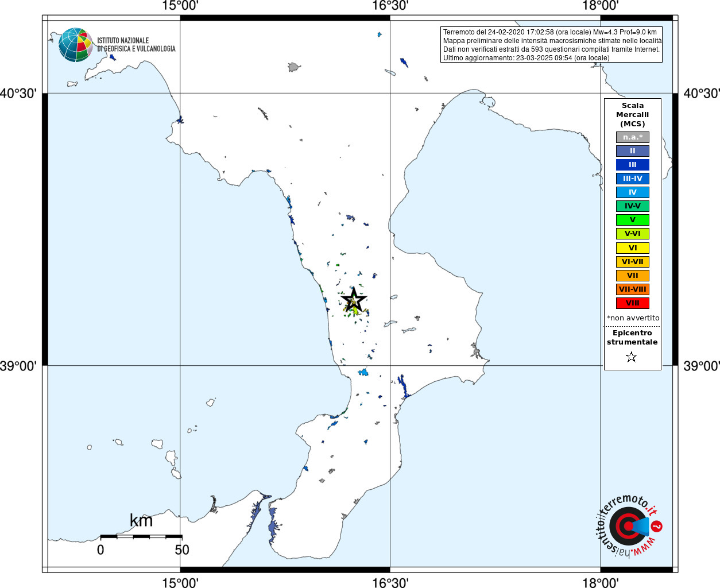
Task: Click the scale bar '0' value
Action: coord(100,550)
